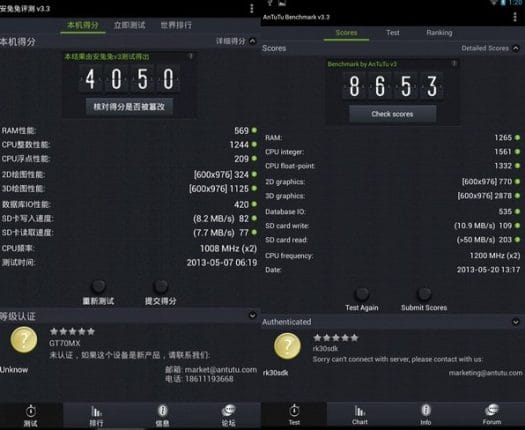This screenshot has height=430, width=525.
Task: Tap five-star rating above GT70MX
Action: tap(72, 332)
